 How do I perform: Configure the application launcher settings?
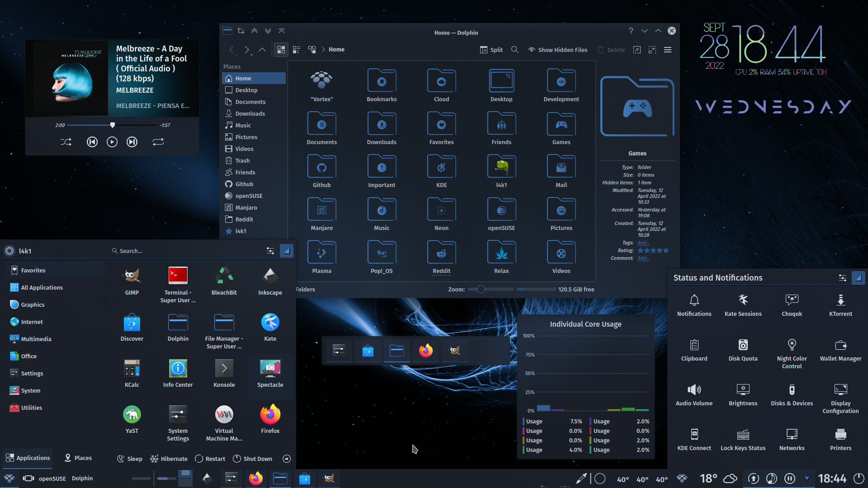pyautogui.click(x=270, y=251)
